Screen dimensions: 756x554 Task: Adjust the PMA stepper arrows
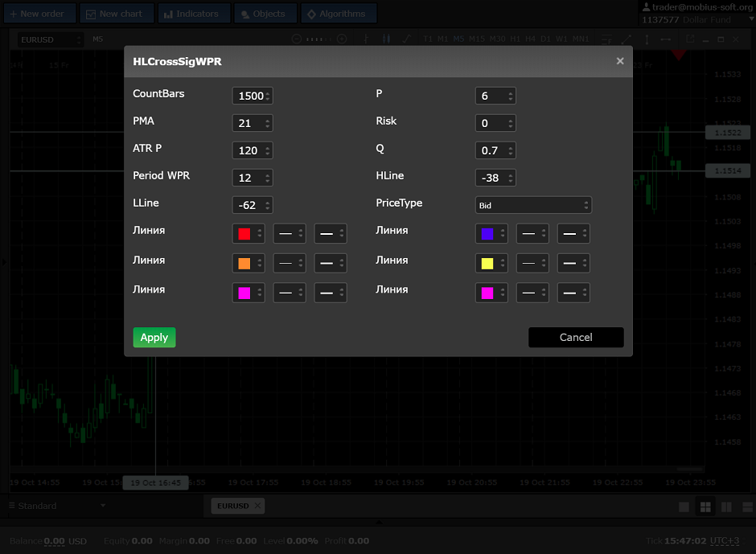[x=268, y=124]
